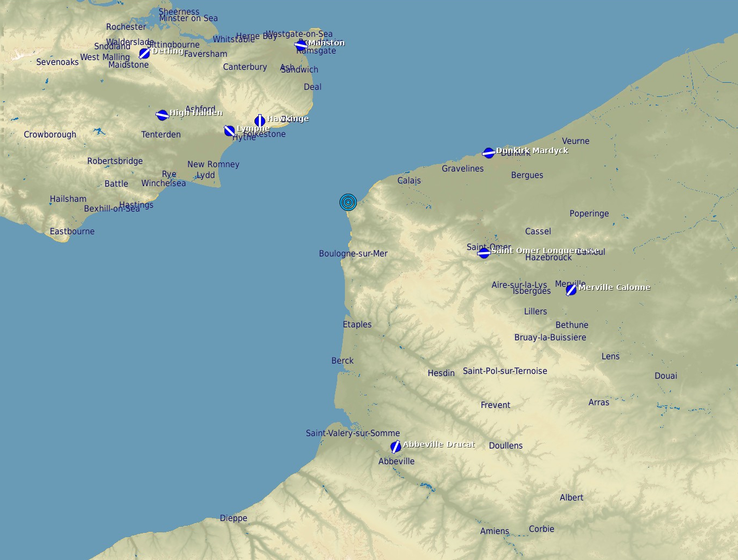Image resolution: width=738 pixels, height=560 pixels.
Task: Select the Berck town label
Action: pyautogui.click(x=342, y=361)
